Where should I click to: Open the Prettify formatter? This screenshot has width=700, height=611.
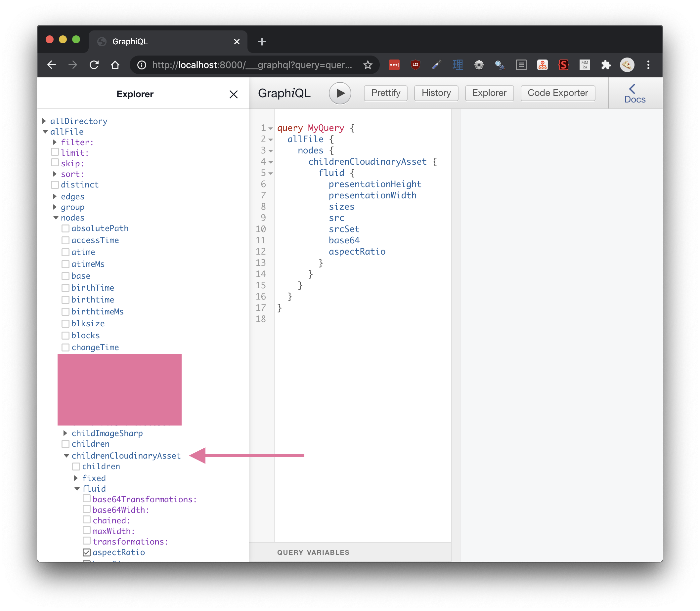[385, 93]
